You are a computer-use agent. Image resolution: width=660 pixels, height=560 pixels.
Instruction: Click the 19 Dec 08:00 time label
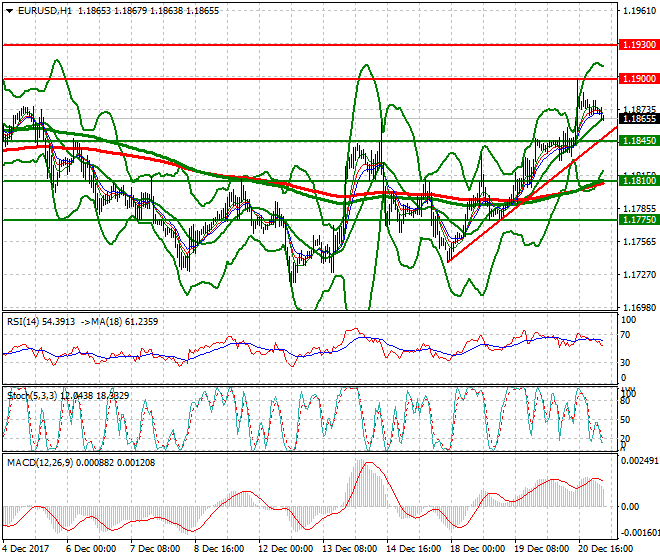tap(541, 549)
